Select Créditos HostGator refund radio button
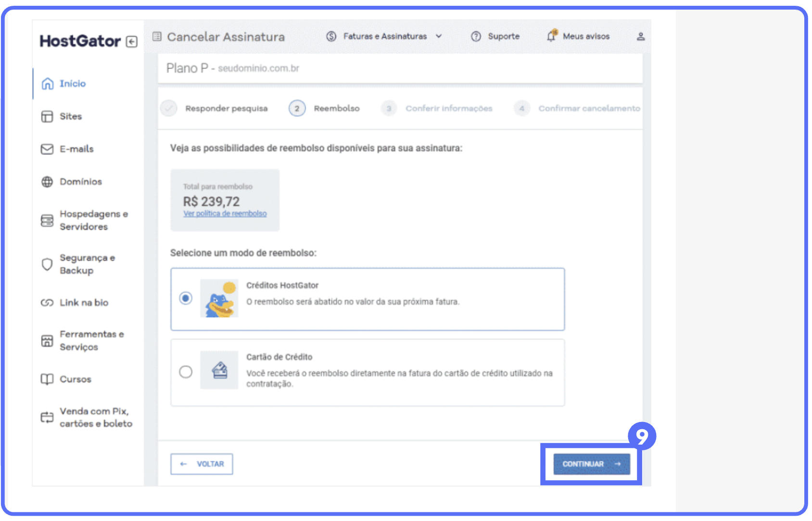 coord(186,298)
